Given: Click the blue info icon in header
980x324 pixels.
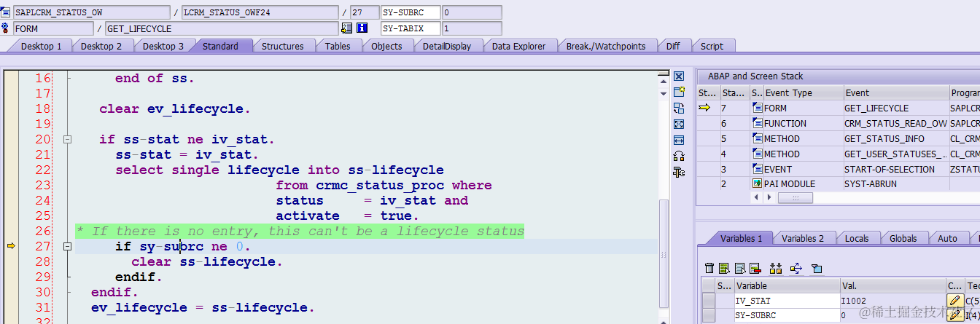Looking at the screenshot, I should (x=362, y=28).
